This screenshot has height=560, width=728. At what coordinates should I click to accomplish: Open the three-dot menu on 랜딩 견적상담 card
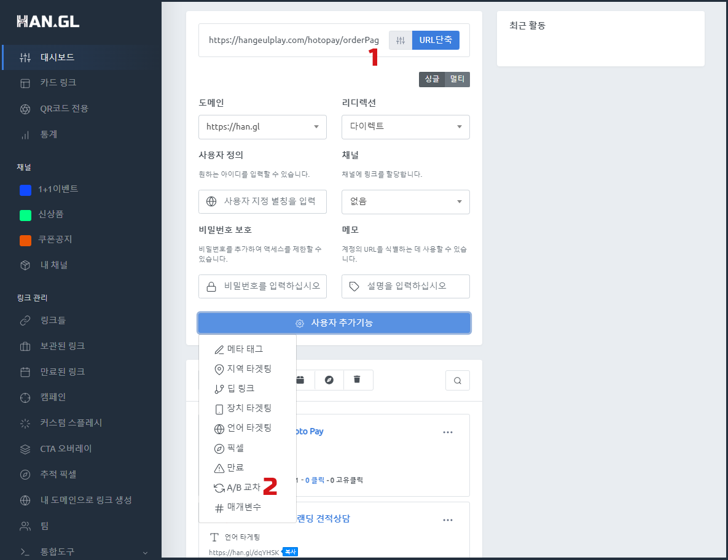click(448, 520)
